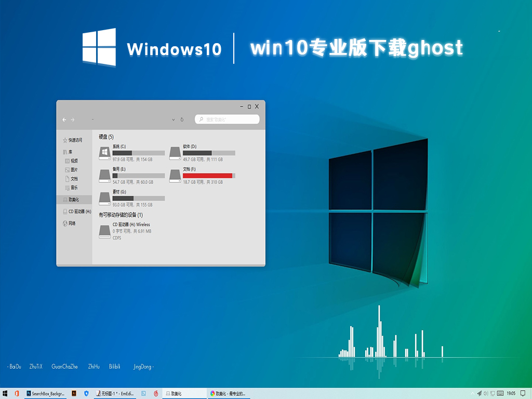Open the CD 驱动器 (H:) Wireless device
The width and height of the screenshot is (532, 399).
click(104, 231)
